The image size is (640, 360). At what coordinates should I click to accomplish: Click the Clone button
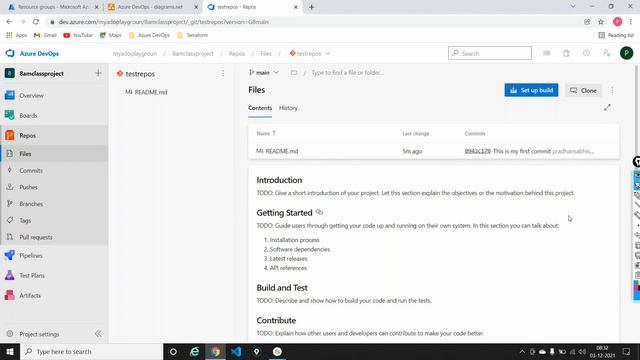(583, 90)
